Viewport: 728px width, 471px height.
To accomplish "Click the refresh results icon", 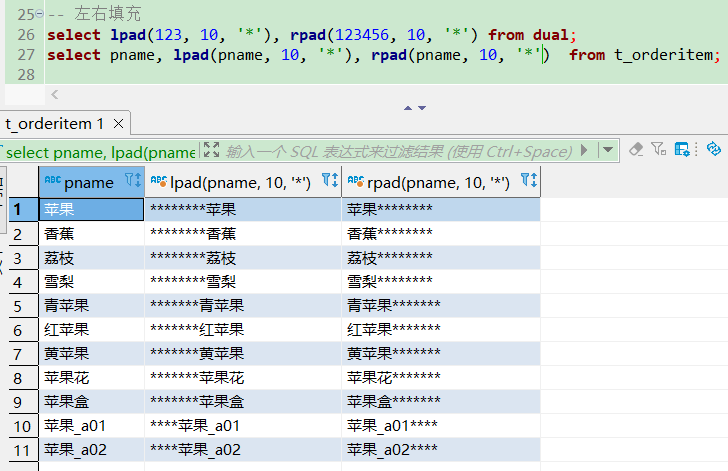I will 714,149.
